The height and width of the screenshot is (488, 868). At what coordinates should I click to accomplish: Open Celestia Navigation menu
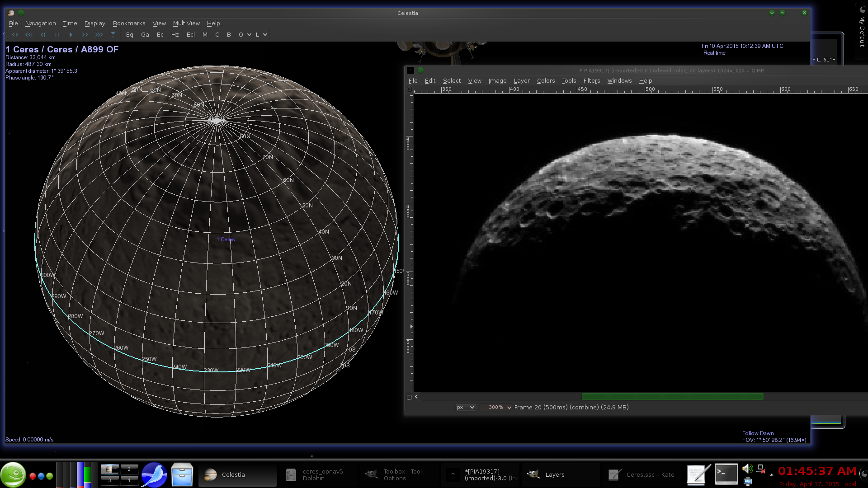pyautogui.click(x=41, y=23)
